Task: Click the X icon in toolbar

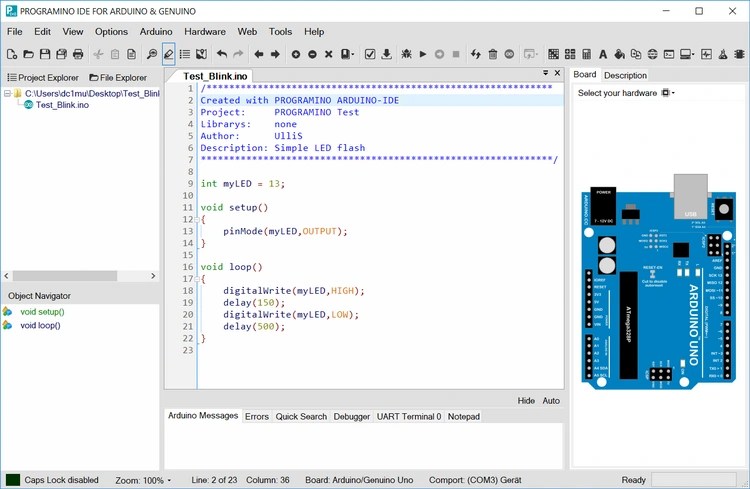Action: 329,55
